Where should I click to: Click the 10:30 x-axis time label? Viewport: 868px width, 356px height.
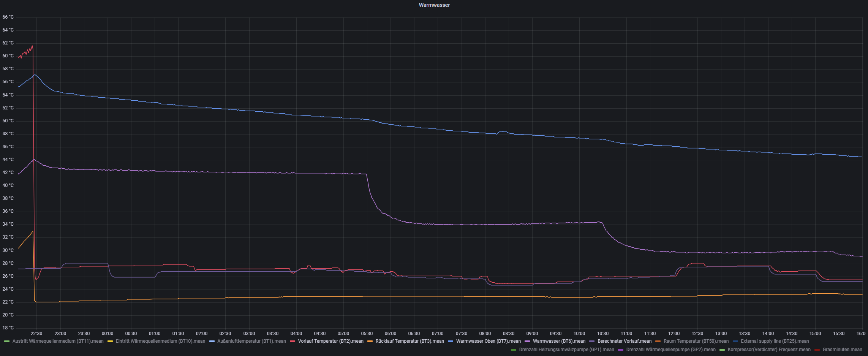[603, 334]
